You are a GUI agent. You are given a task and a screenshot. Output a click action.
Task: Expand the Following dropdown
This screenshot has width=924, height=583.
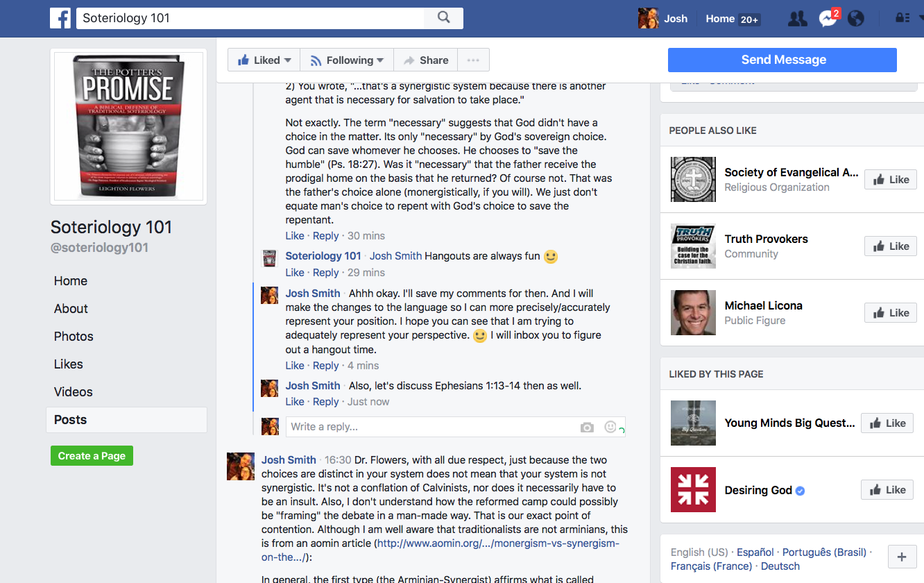tap(347, 60)
